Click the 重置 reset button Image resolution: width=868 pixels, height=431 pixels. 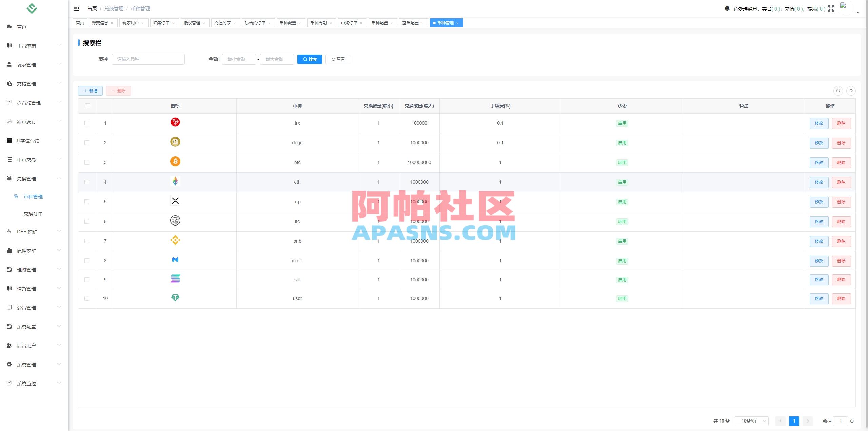(338, 59)
